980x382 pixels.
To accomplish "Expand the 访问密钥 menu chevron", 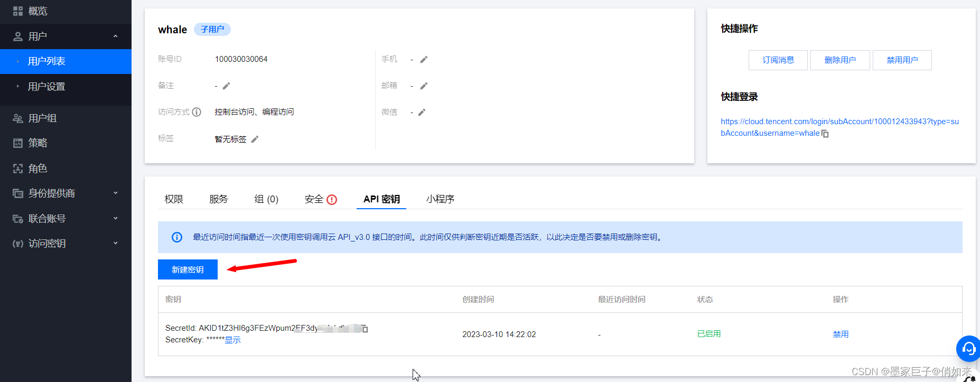I will coord(115,244).
